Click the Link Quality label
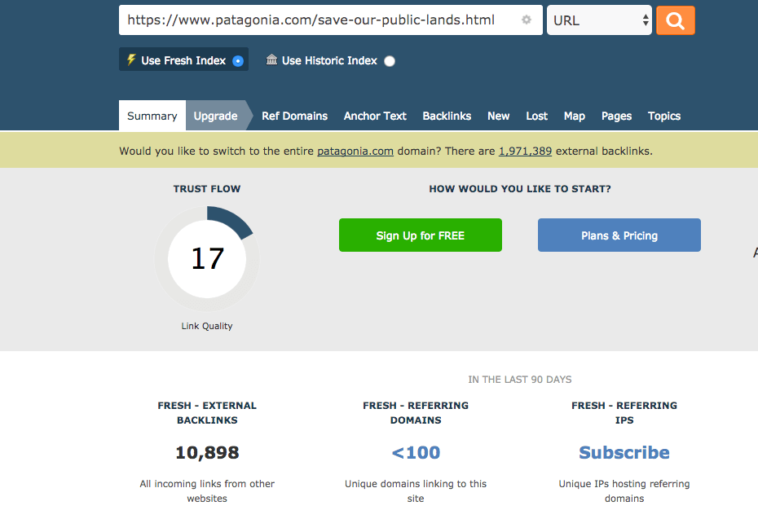Screen dimensions: 758x532 pyautogui.click(x=207, y=326)
